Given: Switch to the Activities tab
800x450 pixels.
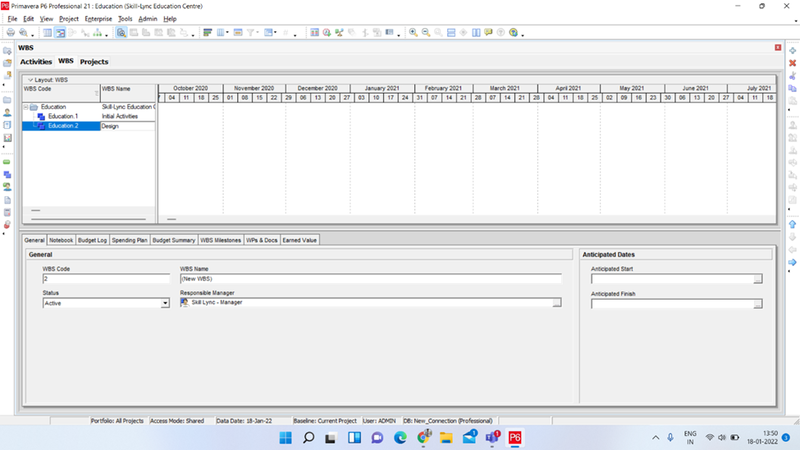Looking at the screenshot, I should pyautogui.click(x=36, y=62).
